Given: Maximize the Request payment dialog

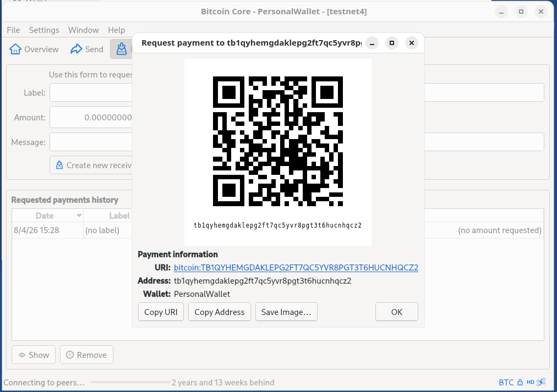Looking at the screenshot, I should pyautogui.click(x=392, y=43).
